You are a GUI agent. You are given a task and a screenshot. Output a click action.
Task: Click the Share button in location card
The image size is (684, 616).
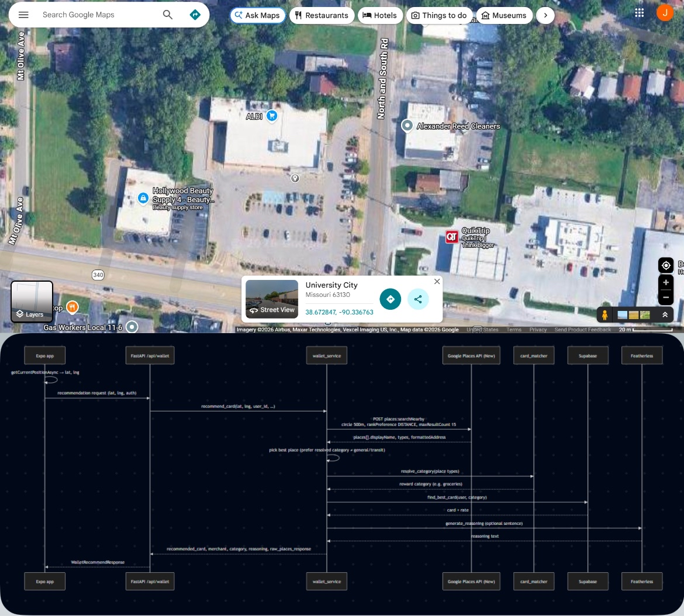click(418, 299)
